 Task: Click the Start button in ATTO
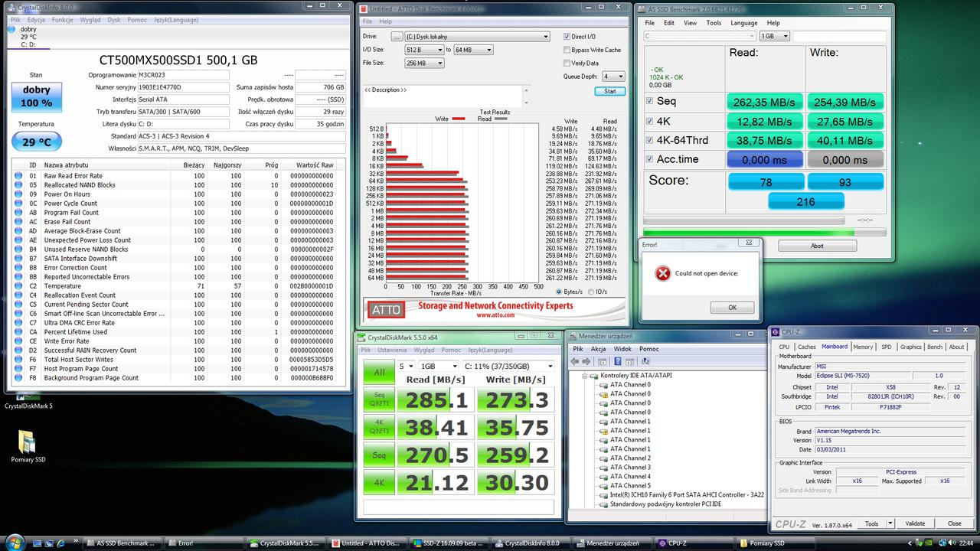pyautogui.click(x=609, y=91)
